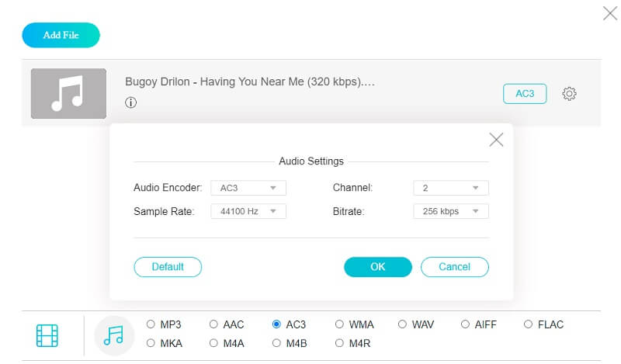Open the Audio Encoder dropdown
The width and height of the screenshot is (621, 364).
point(248,188)
